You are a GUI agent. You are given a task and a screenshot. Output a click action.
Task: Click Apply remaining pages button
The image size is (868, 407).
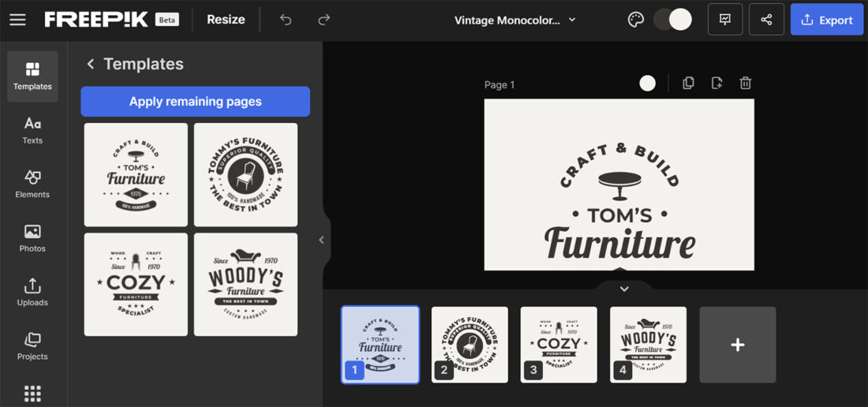[x=196, y=102]
